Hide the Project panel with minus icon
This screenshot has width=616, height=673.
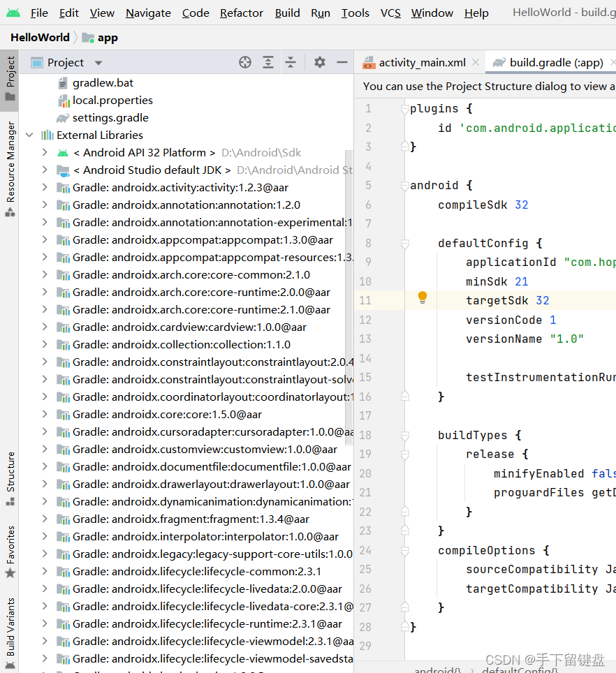pos(342,62)
